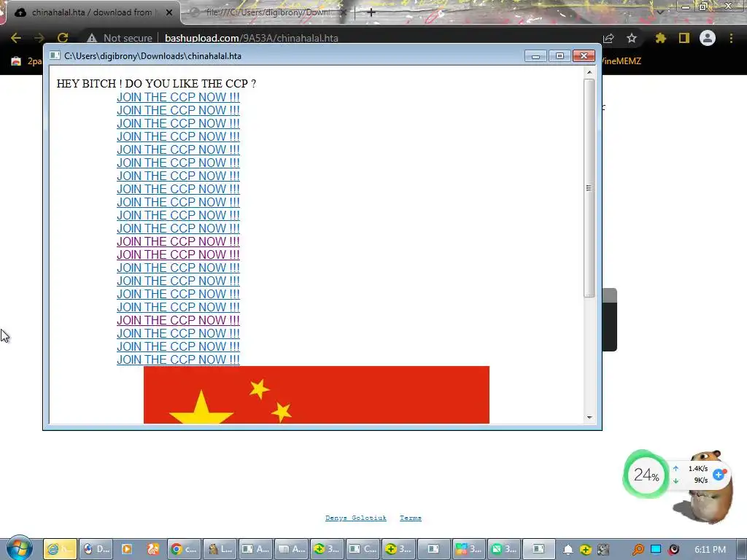
Task: Click the blue plus widget icon
Action: [719, 474]
